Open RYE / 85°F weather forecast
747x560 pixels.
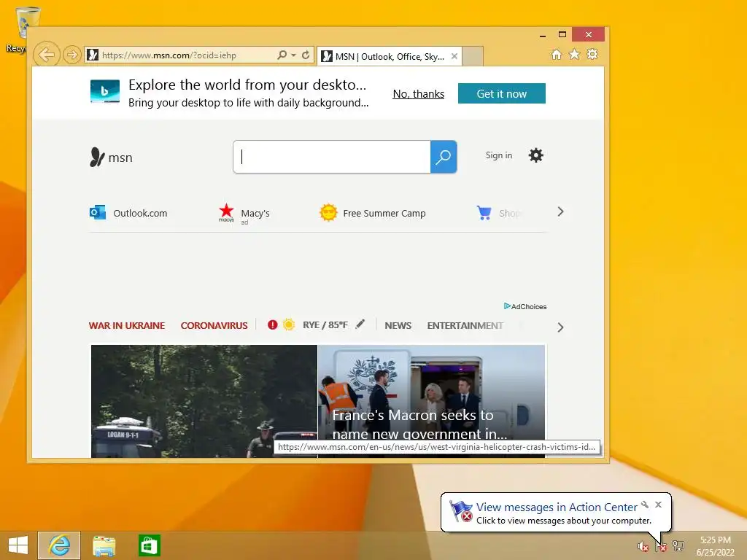coord(325,324)
